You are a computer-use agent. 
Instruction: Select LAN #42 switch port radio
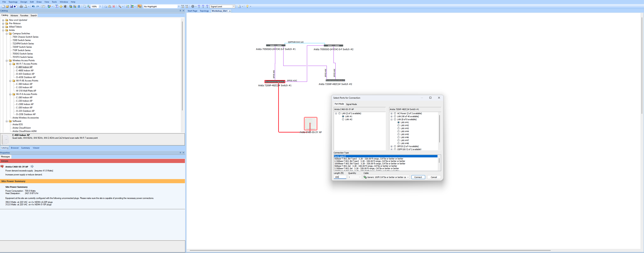coord(399,125)
